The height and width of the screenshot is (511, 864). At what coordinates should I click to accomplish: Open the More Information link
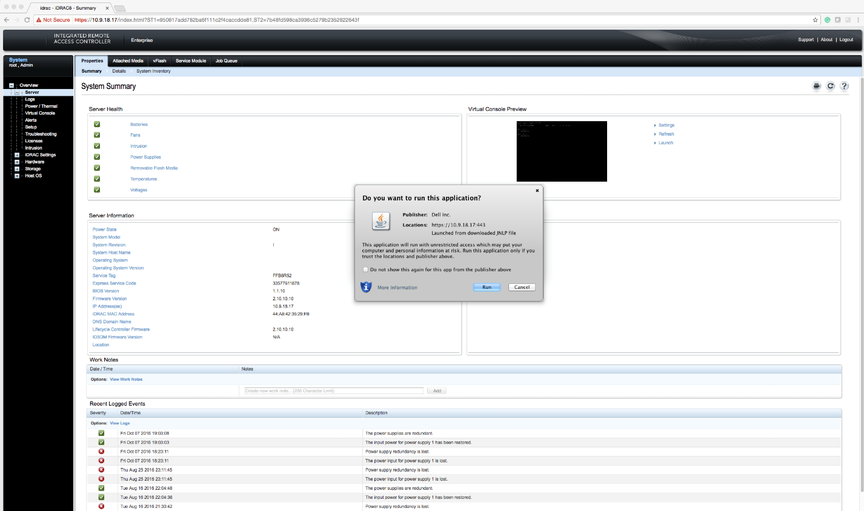tap(397, 287)
